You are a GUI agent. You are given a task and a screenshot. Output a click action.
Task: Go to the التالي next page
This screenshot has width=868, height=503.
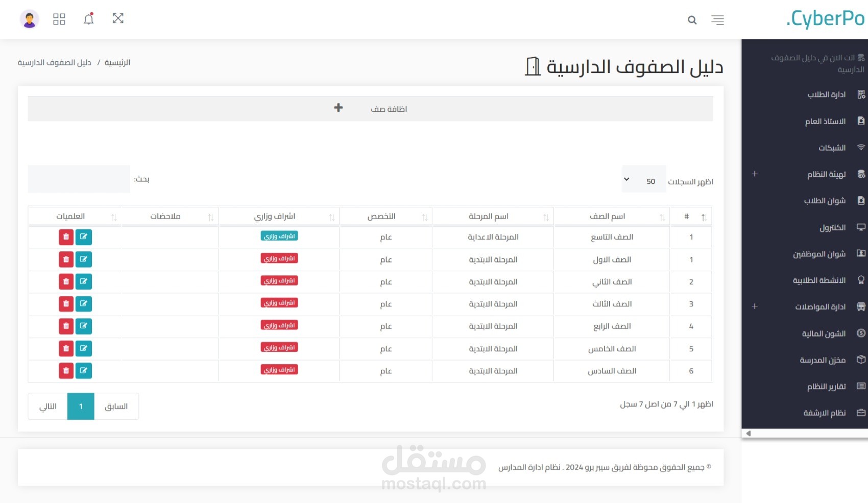(48, 406)
